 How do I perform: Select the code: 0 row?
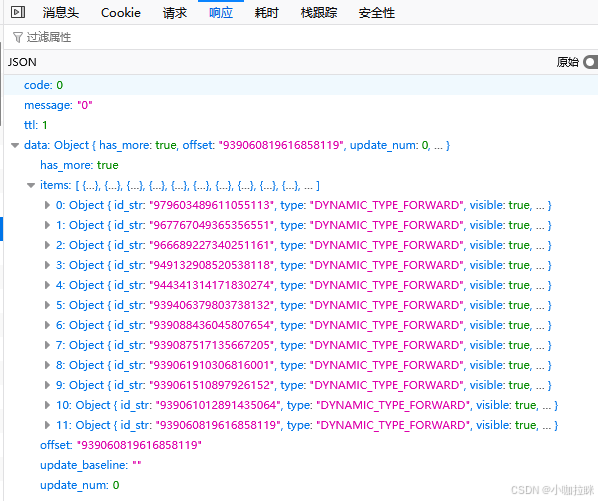[x=301, y=85]
